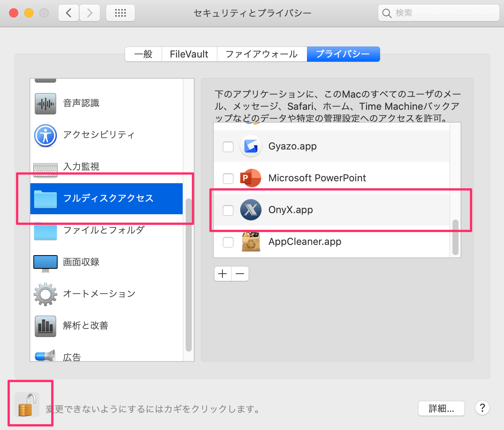
Task: Click the 詳細... button
Action: point(441,408)
